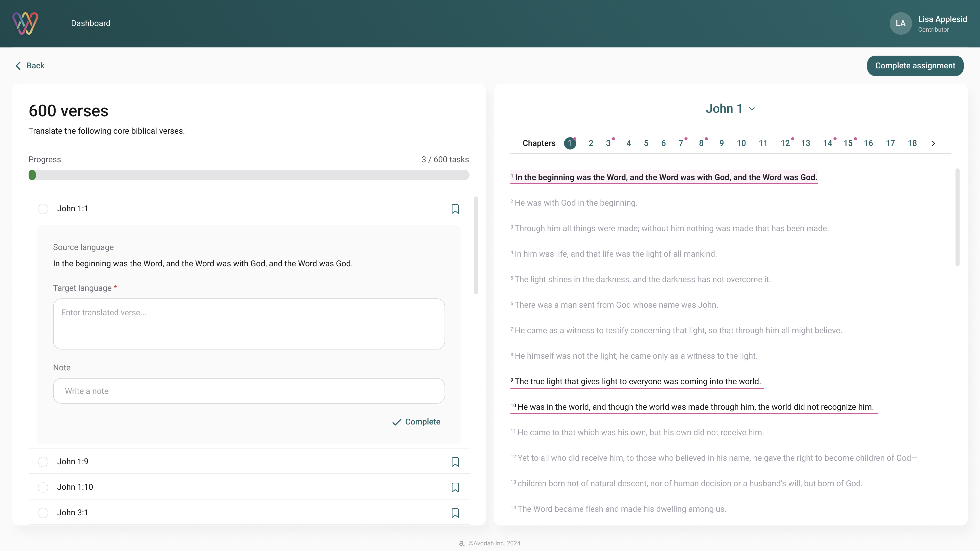This screenshot has width=980, height=551.
Task: Go to chapter 10
Action: pos(741,143)
